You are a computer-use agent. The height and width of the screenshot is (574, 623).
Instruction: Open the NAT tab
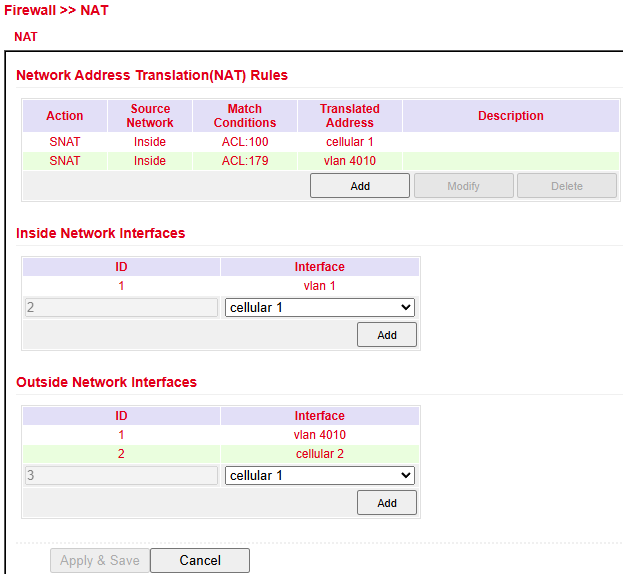[26, 37]
